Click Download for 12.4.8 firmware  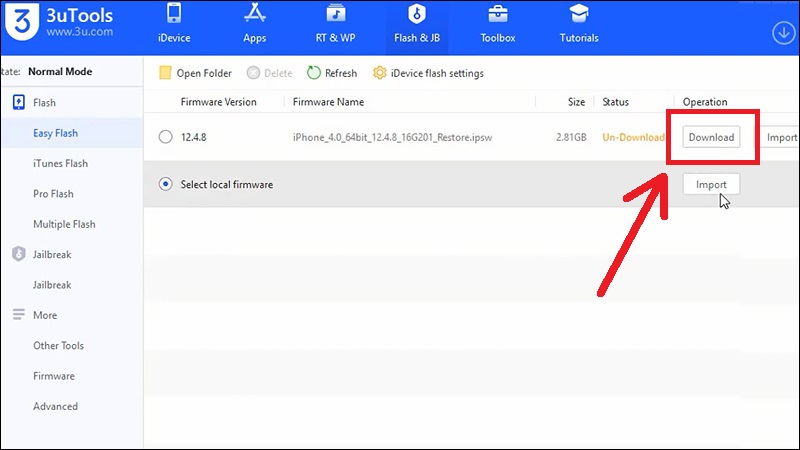click(x=711, y=137)
